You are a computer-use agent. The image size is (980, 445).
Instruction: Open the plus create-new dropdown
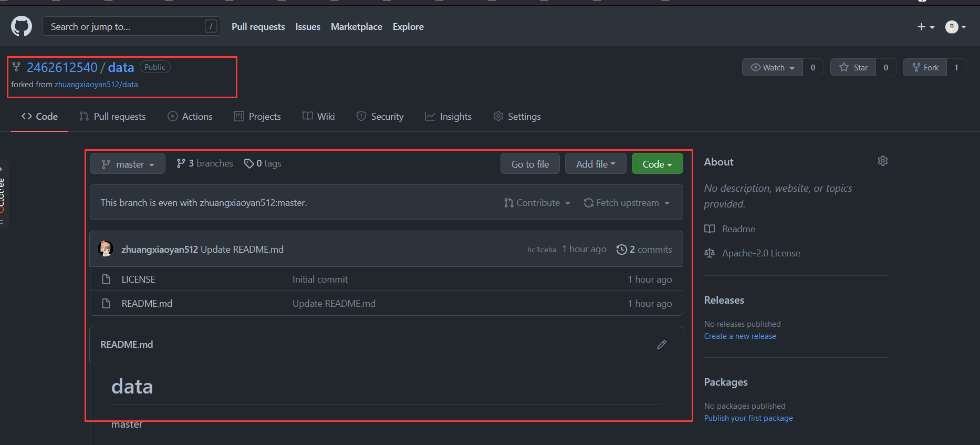(925, 27)
